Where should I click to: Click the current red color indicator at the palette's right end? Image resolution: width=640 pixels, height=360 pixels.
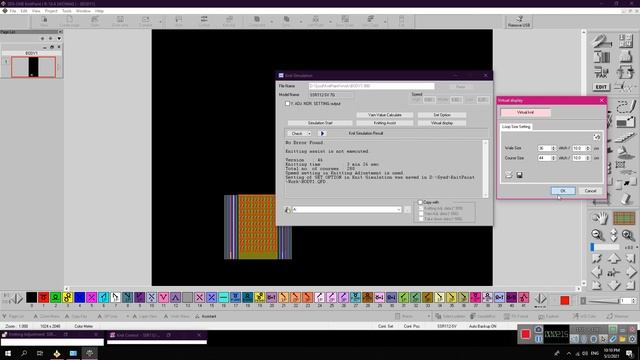pos(565,300)
